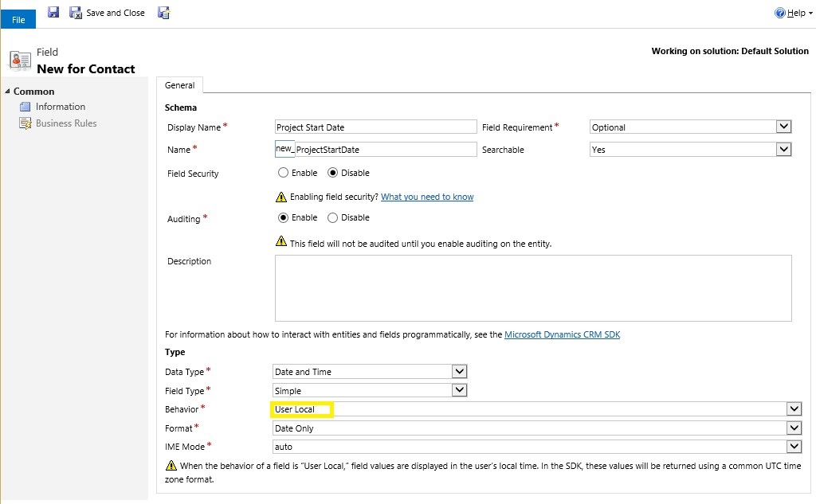Image resolution: width=816 pixels, height=504 pixels.
Task: Click the Information form icon in sidebar
Action: click(25, 107)
